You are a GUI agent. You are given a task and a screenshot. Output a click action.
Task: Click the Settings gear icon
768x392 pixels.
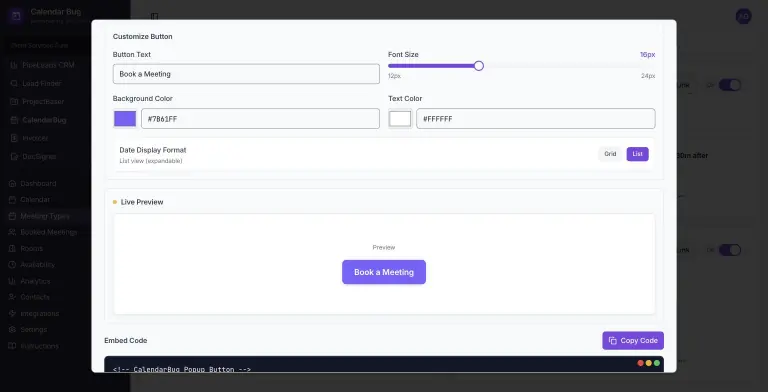point(12,330)
